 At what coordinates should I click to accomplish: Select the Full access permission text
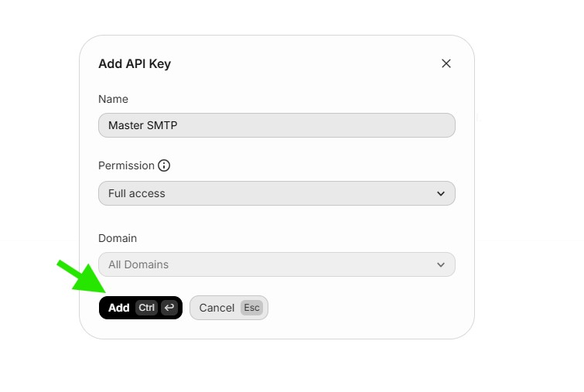pyautogui.click(x=137, y=193)
